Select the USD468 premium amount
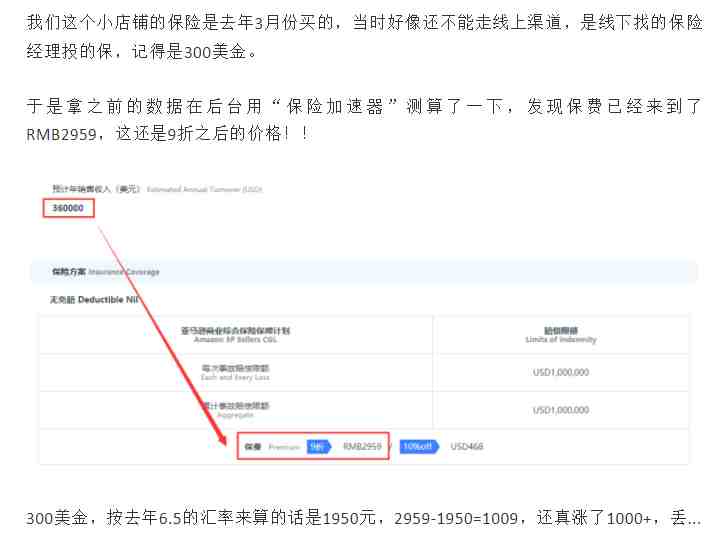The image size is (722, 552). (x=466, y=447)
